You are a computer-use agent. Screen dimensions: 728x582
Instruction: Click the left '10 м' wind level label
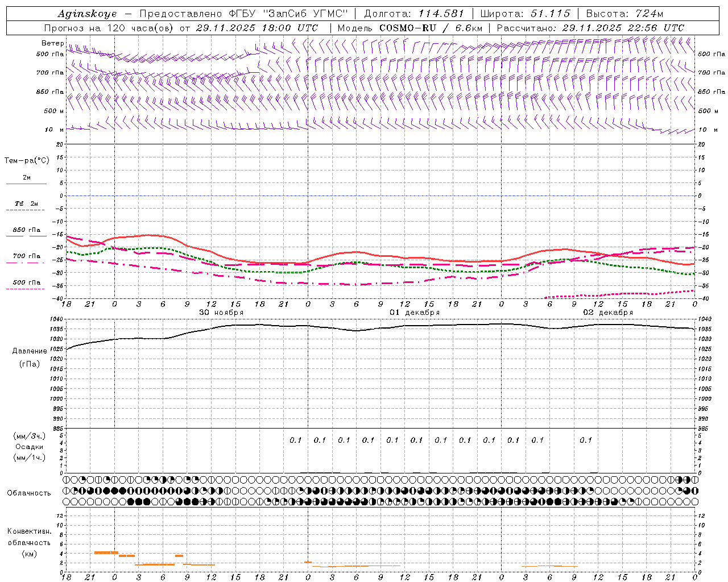click(54, 130)
